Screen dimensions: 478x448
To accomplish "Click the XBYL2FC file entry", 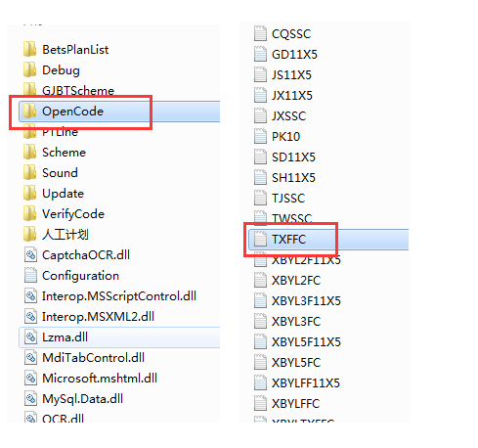I will coord(287,281).
